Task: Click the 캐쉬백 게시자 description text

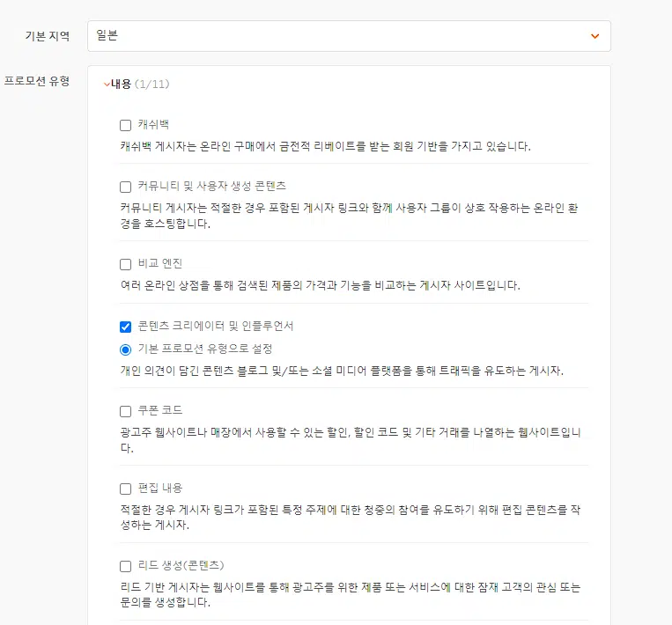Action: 325,146
